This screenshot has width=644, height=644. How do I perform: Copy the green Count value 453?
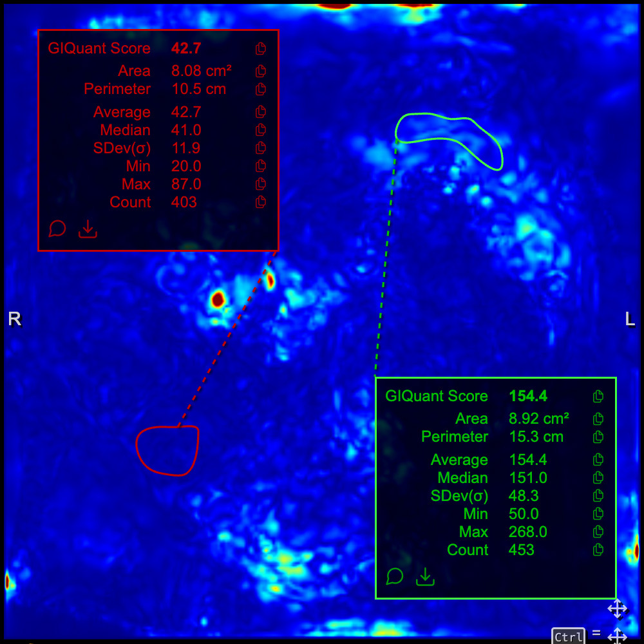[x=598, y=551]
